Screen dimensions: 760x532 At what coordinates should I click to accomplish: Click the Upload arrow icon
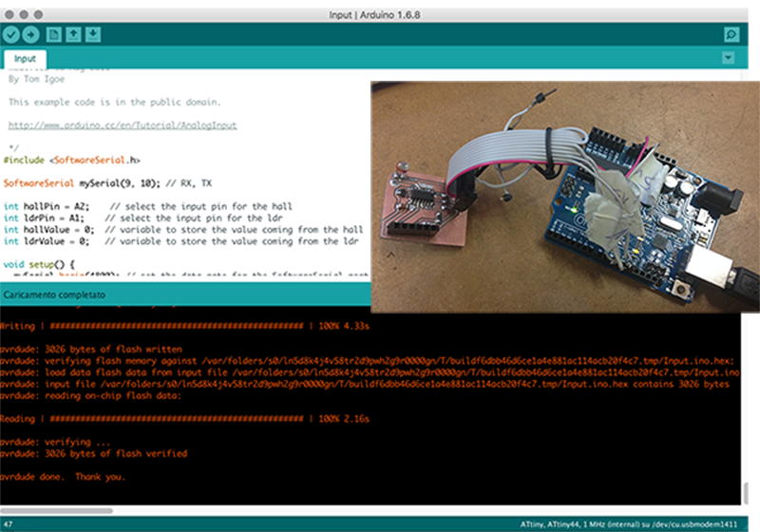(x=30, y=34)
